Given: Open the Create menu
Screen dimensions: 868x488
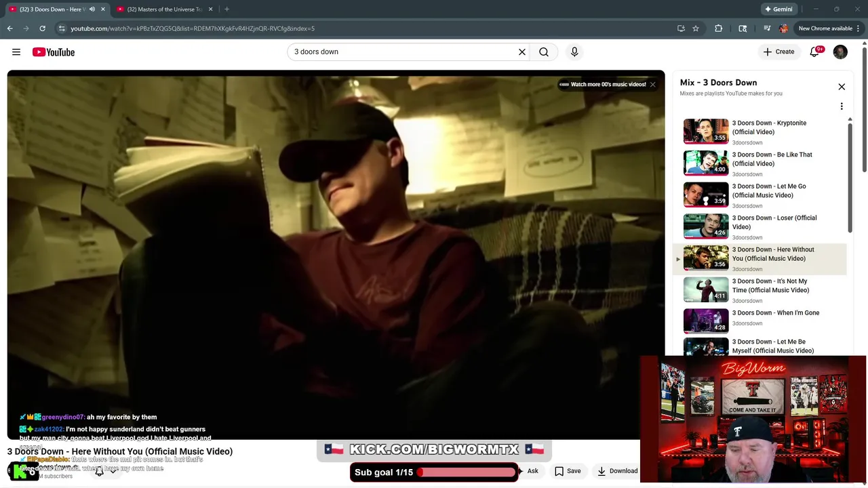Looking at the screenshot, I should tap(778, 52).
